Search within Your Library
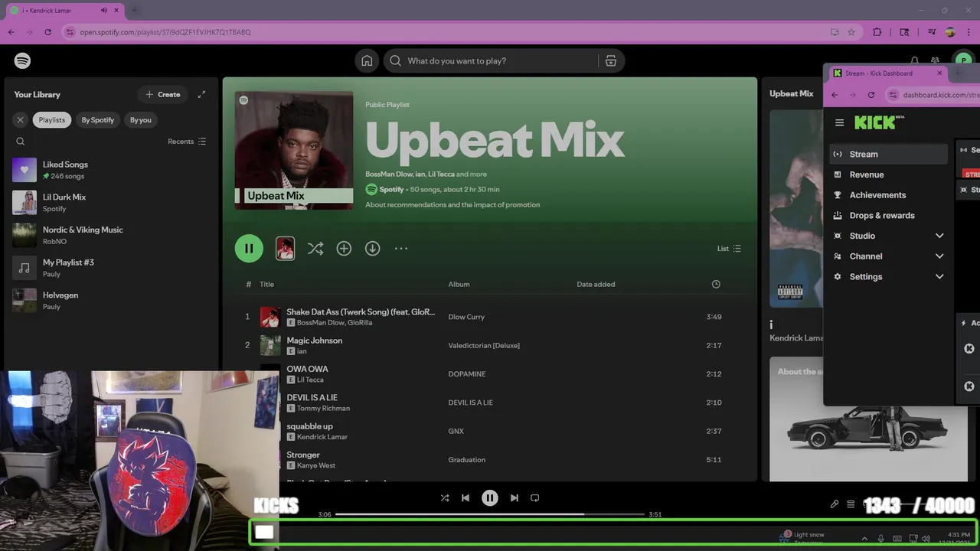Image resolution: width=980 pixels, height=551 pixels. [x=21, y=142]
